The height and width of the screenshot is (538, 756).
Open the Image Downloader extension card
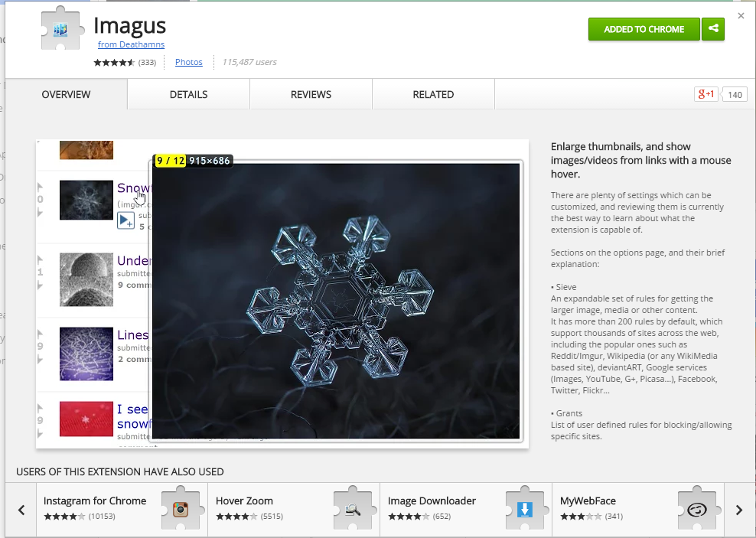[466, 510]
